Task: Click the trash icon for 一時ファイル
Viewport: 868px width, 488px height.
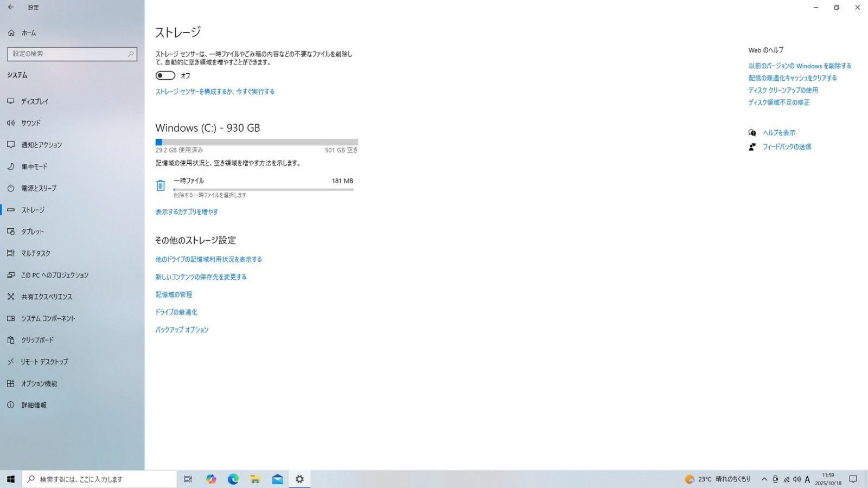Action: tap(161, 185)
